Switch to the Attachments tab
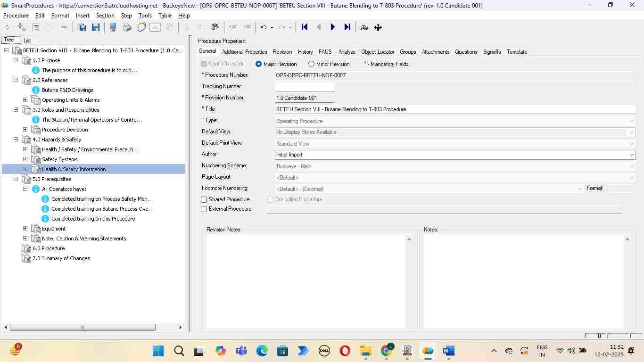Image resolution: width=644 pixels, height=362 pixels. pos(436,52)
